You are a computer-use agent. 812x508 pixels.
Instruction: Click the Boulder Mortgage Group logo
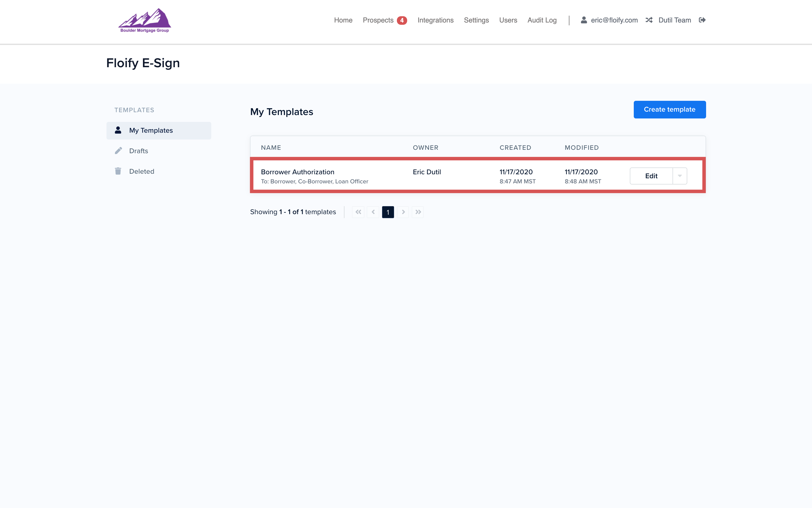(145, 21)
